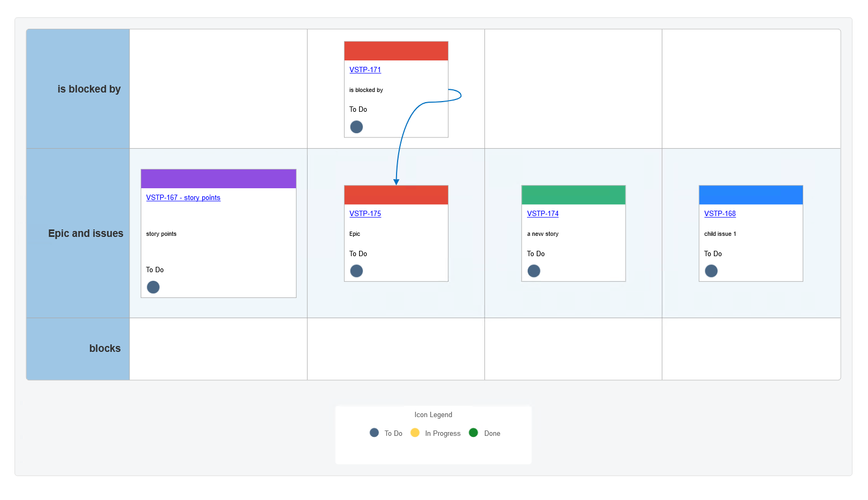Image resolution: width=868 pixels, height=500 pixels.
Task: Select the red header of VSTP-171 card
Action: (396, 51)
